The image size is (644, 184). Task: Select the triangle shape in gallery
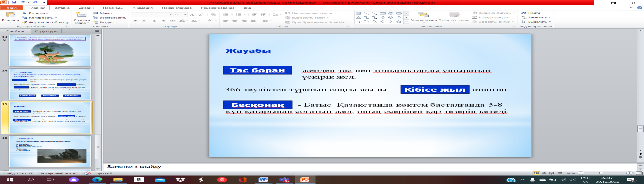358,17
